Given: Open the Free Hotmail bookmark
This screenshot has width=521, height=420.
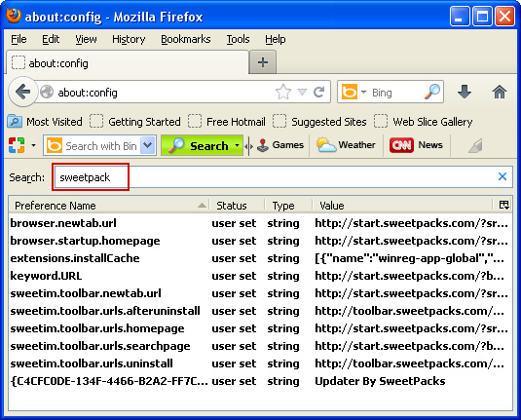Looking at the screenshot, I should pyautogui.click(x=227, y=122).
